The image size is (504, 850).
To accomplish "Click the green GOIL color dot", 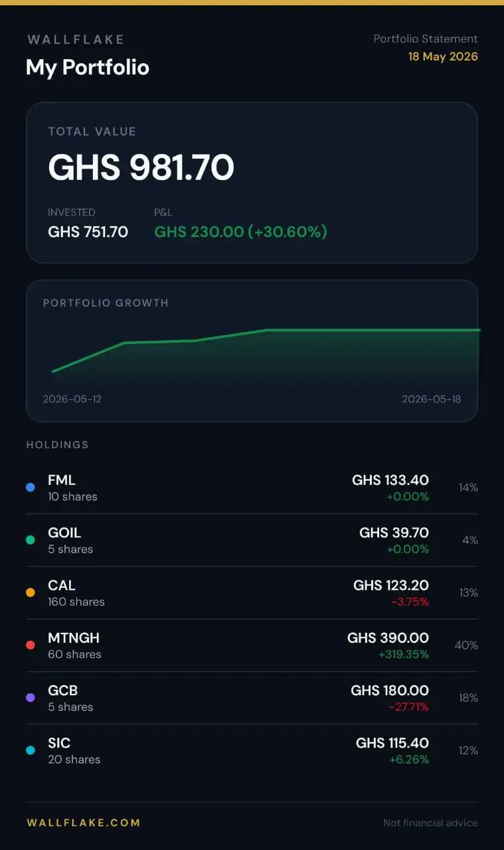I will point(30,540).
